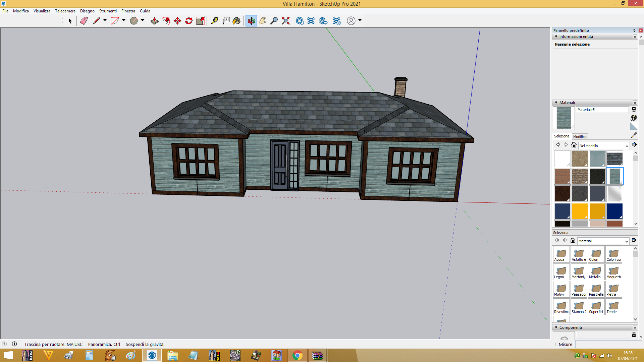The image size is (644, 362).
Task: Open the Telecamera menu
Action: pyautogui.click(x=65, y=11)
